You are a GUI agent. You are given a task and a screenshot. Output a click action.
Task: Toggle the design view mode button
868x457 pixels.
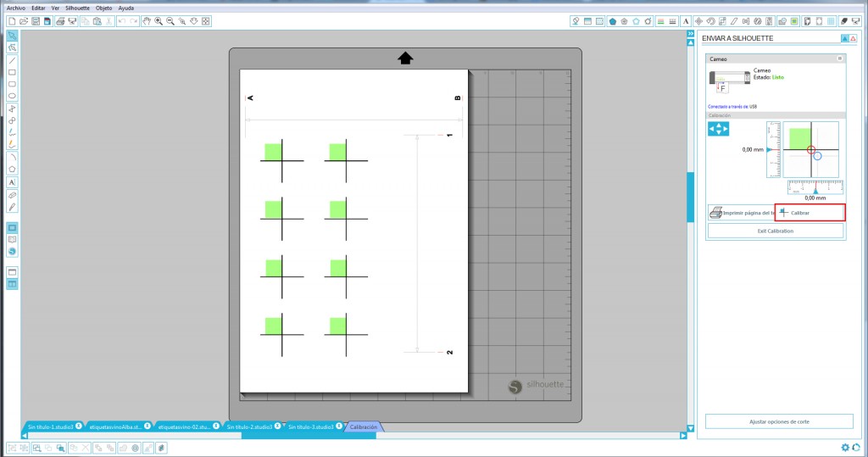click(x=12, y=227)
